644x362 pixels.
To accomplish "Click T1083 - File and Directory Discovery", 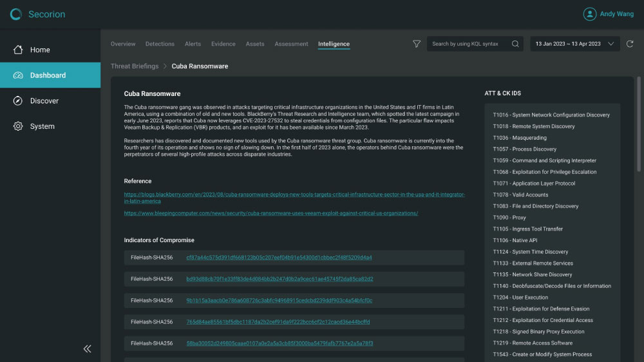I will 536,206.
